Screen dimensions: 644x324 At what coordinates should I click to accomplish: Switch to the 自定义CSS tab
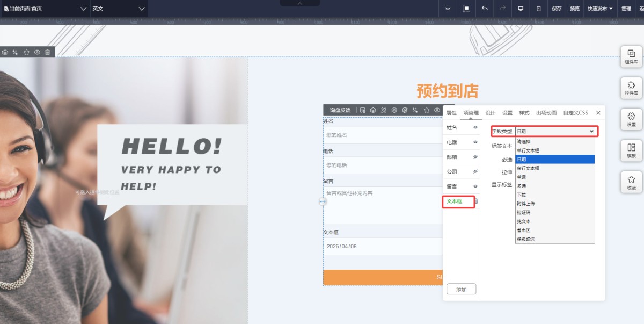click(575, 113)
